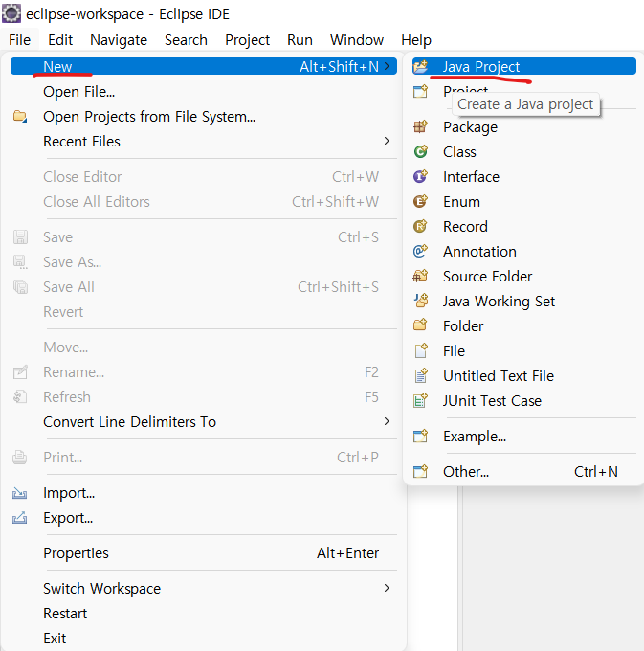Expand the New submenu arrow
This screenshot has height=651, width=644.
[x=387, y=66]
